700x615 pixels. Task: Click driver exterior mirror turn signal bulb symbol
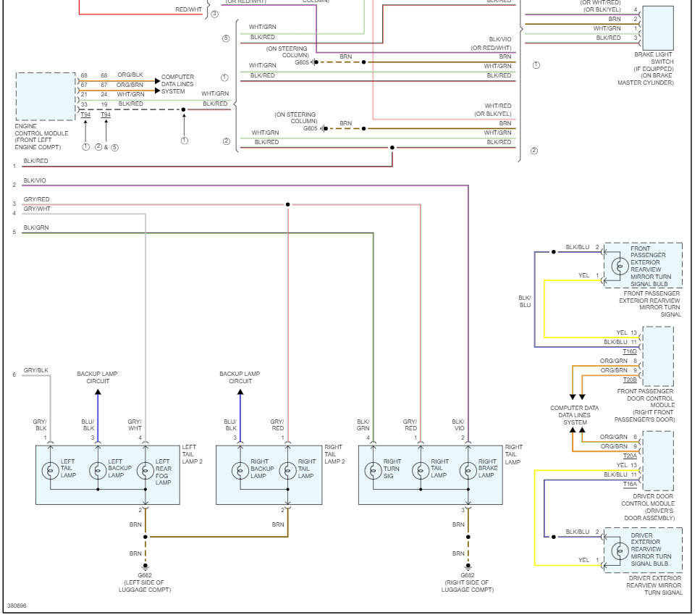pyautogui.click(x=620, y=551)
